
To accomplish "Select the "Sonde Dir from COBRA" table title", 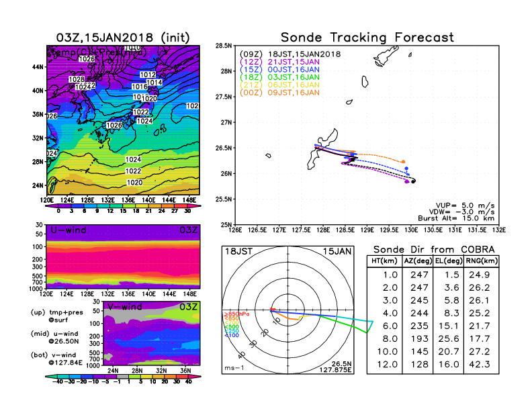I will coord(434,250).
